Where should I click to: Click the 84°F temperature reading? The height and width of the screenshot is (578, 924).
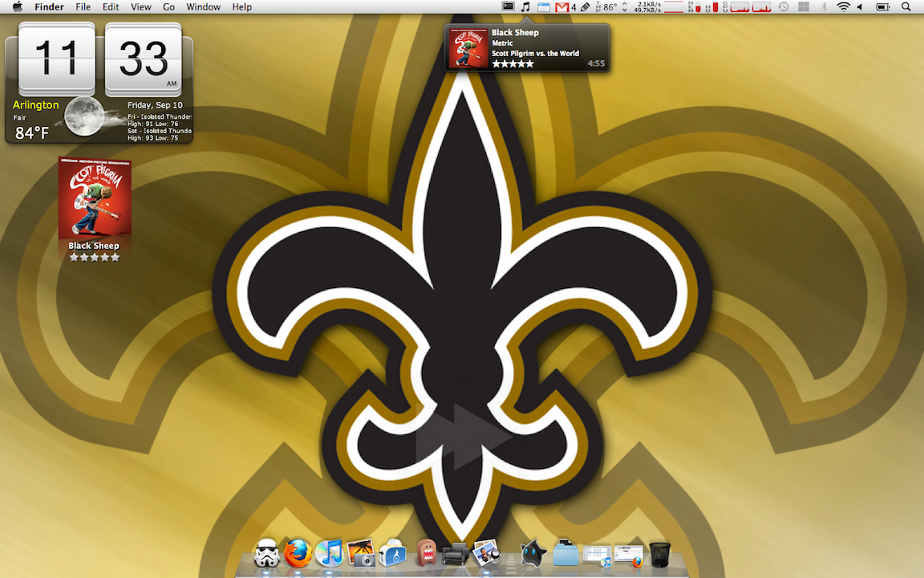[x=32, y=133]
